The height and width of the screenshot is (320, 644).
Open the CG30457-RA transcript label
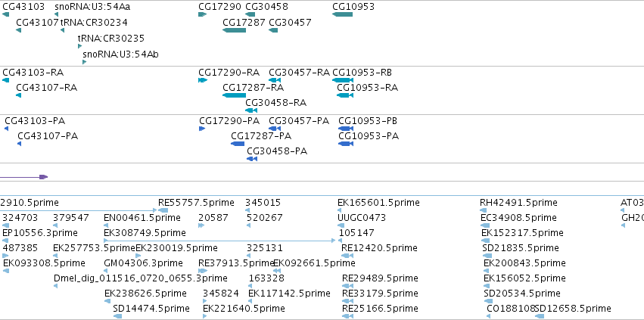[300, 73]
